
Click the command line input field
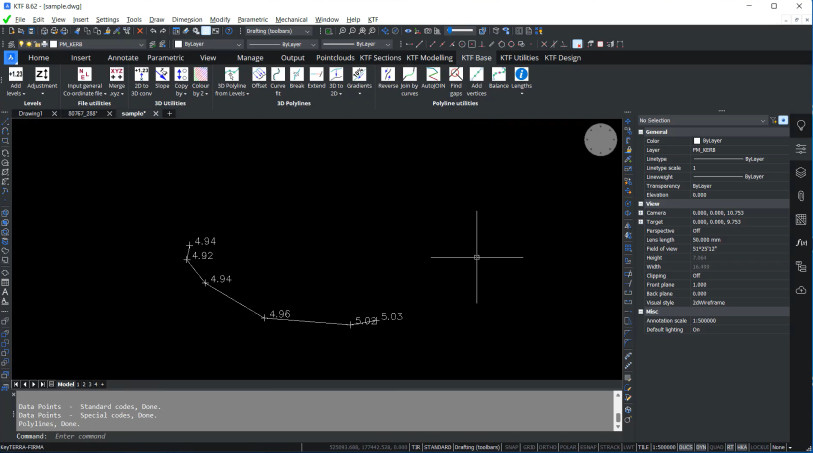click(x=332, y=436)
